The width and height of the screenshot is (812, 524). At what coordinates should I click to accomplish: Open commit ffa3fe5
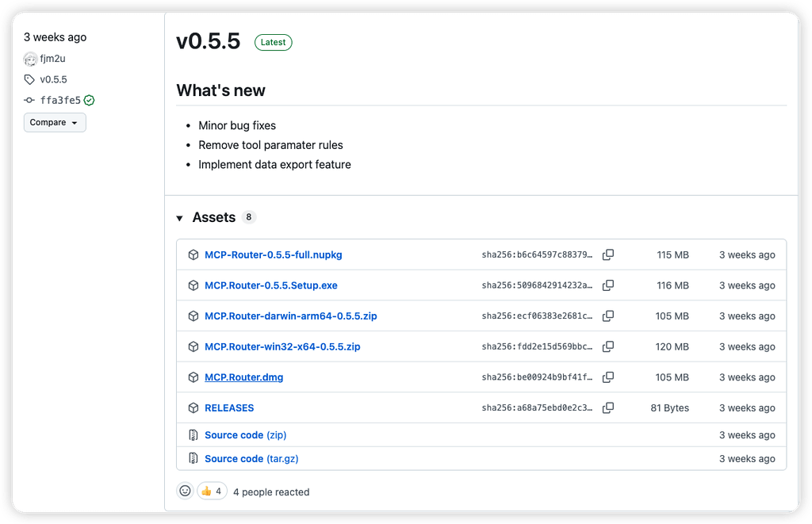coord(60,101)
